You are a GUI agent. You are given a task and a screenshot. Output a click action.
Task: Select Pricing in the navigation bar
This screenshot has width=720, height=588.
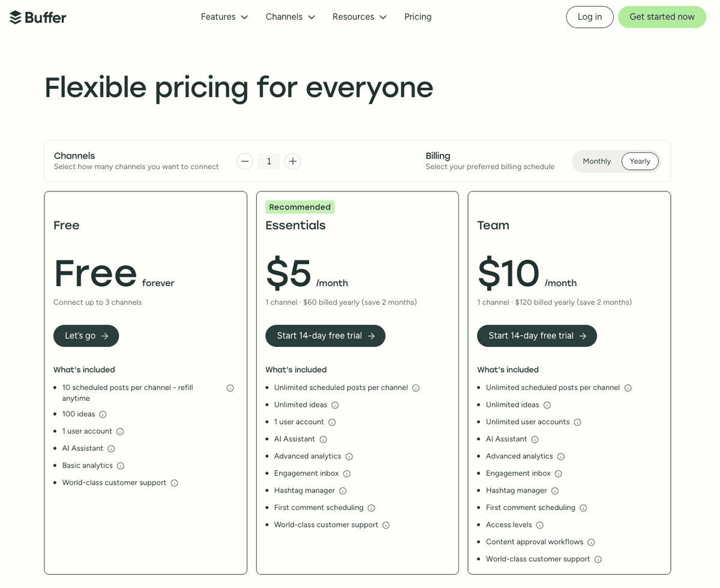418,17
